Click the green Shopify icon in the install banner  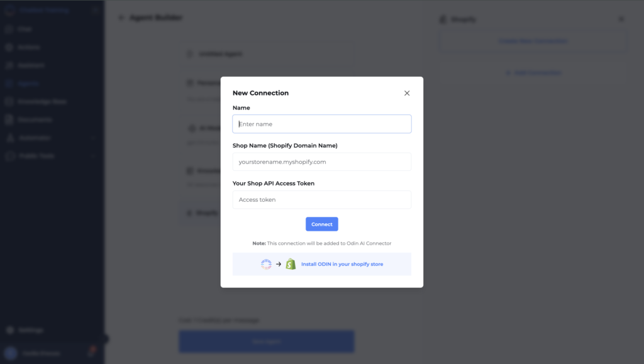(x=290, y=264)
